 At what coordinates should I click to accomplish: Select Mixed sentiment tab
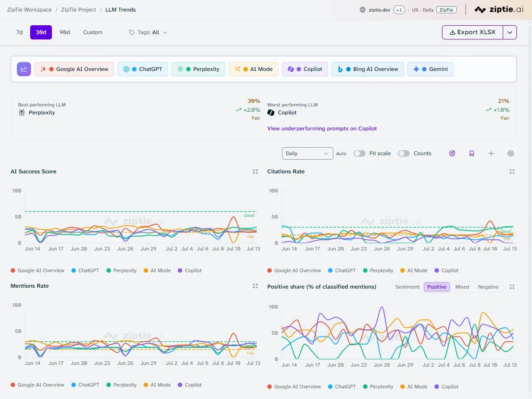tap(462, 287)
